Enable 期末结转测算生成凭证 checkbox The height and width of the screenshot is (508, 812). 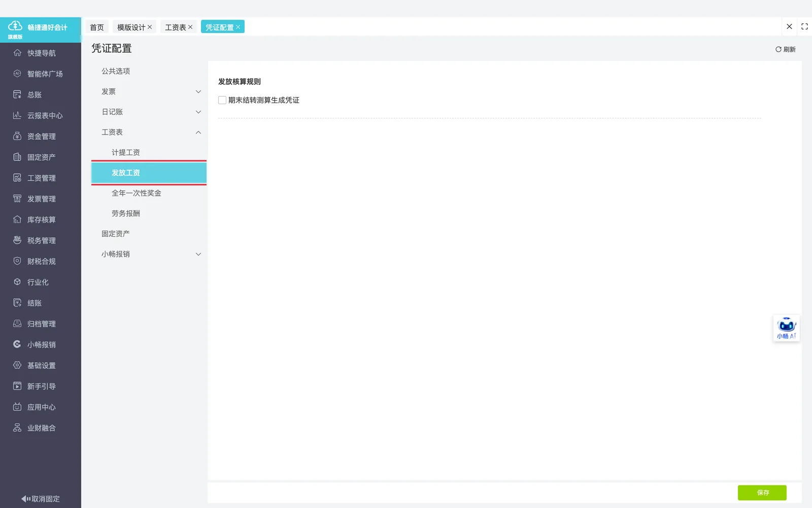[222, 100]
